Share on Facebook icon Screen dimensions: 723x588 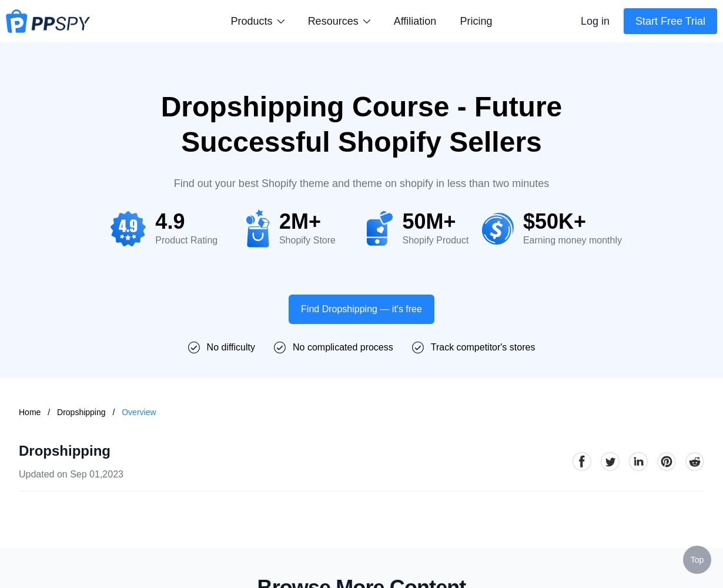[582, 462]
